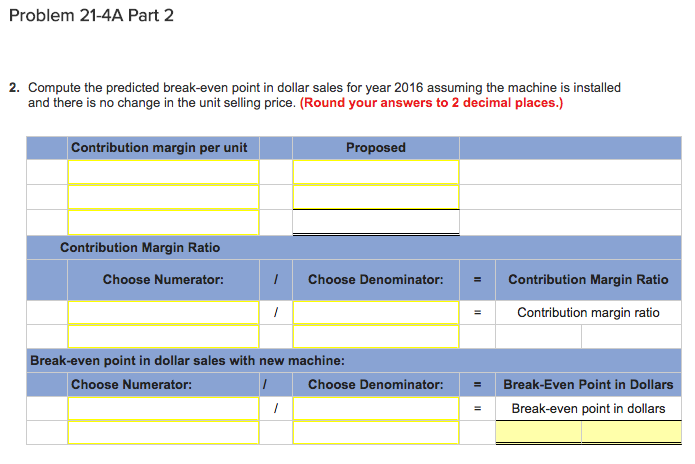Viewport: 695px width, 464px height.
Task: Click third (total) cell under Proposed column
Action: tap(376, 222)
